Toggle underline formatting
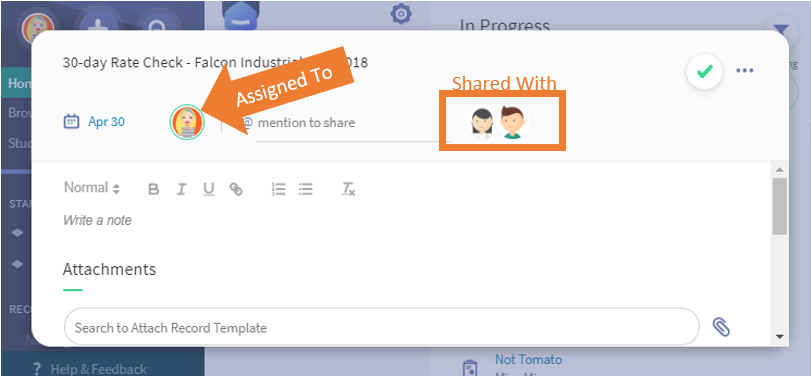Image resolution: width=811 pixels, height=377 pixels. 208,189
